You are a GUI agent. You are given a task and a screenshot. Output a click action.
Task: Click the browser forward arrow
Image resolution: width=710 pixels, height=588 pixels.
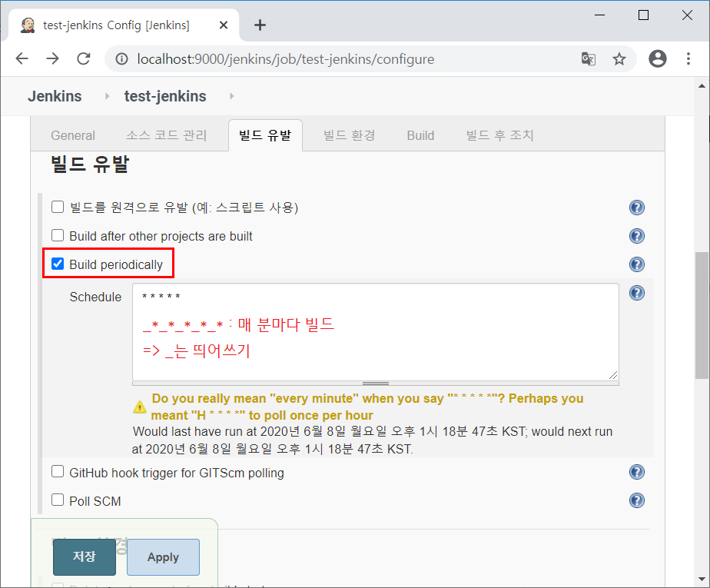tap(52, 58)
